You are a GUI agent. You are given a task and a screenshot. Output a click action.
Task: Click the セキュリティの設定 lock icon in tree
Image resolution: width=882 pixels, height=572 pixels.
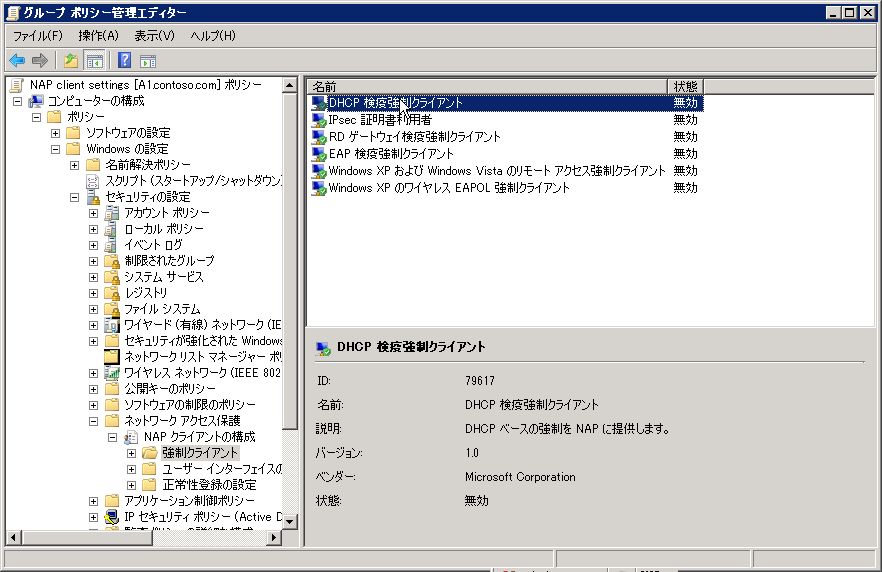pyautogui.click(x=93, y=197)
